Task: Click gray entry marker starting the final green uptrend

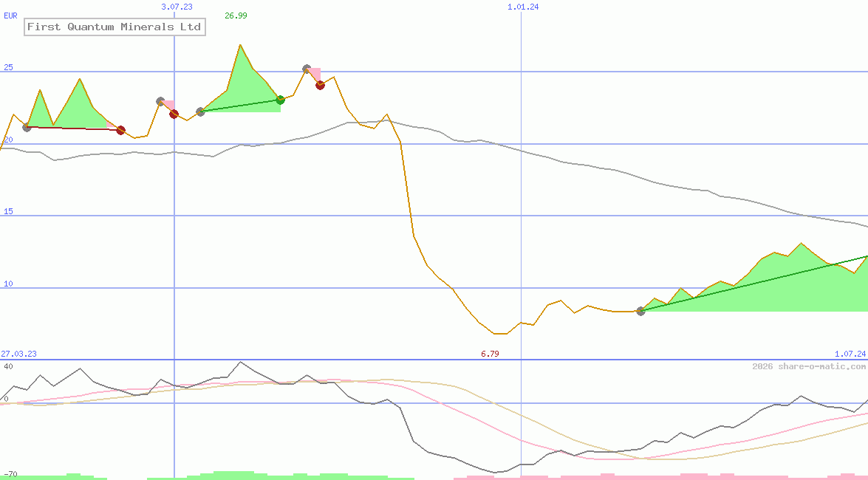Action: pos(640,311)
